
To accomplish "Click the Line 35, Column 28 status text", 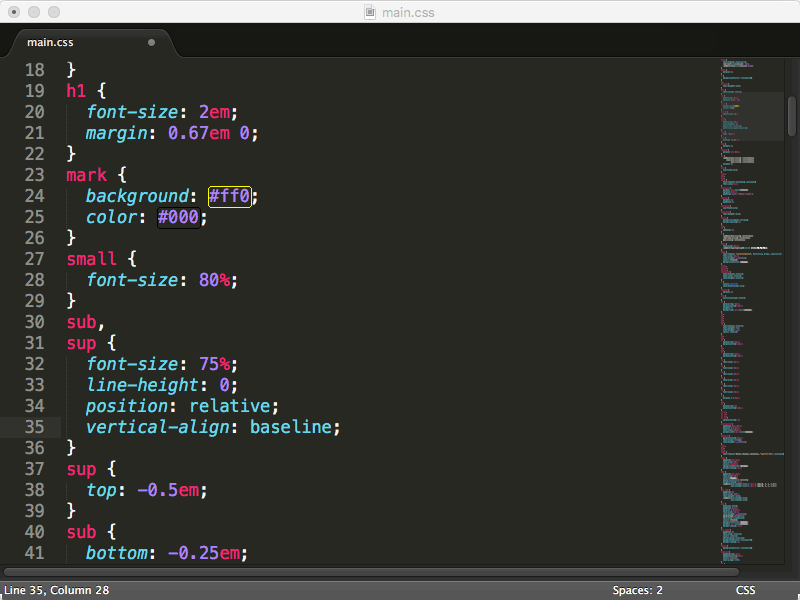I will click(x=57, y=590).
